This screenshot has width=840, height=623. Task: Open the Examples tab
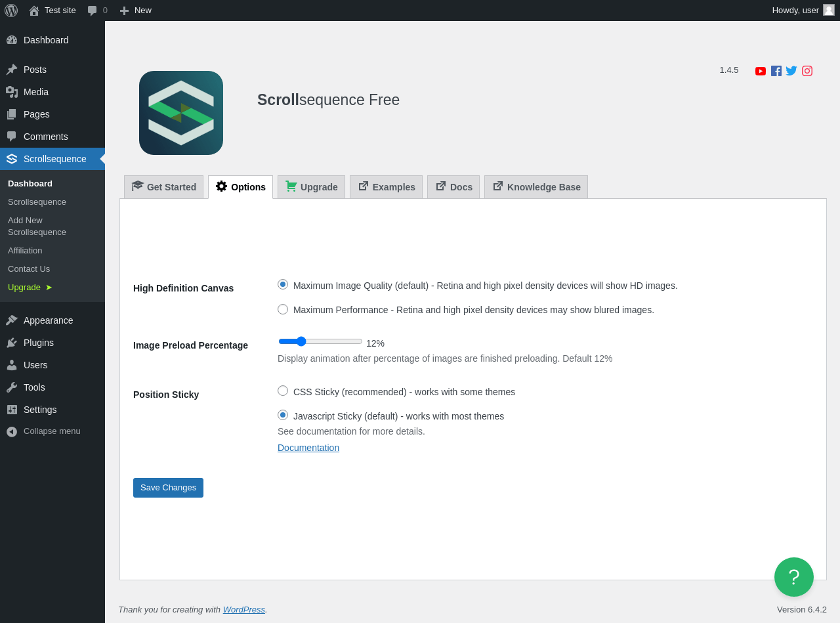(386, 187)
